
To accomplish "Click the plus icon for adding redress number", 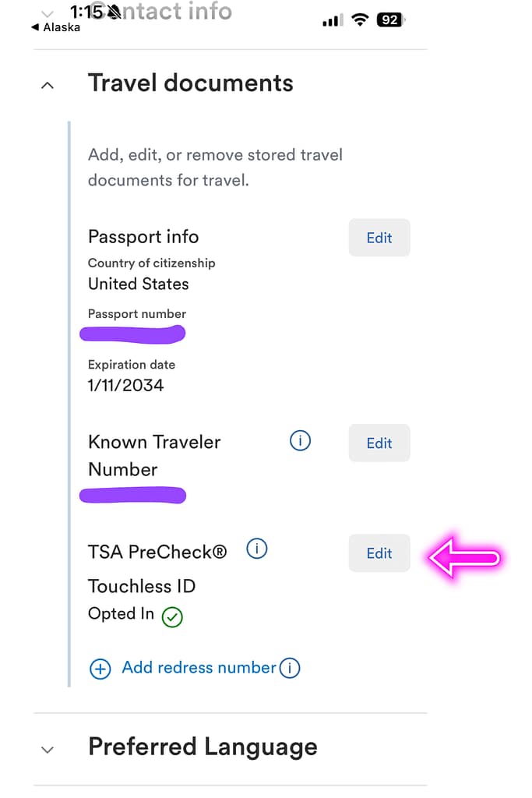I will pyautogui.click(x=100, y=669).
